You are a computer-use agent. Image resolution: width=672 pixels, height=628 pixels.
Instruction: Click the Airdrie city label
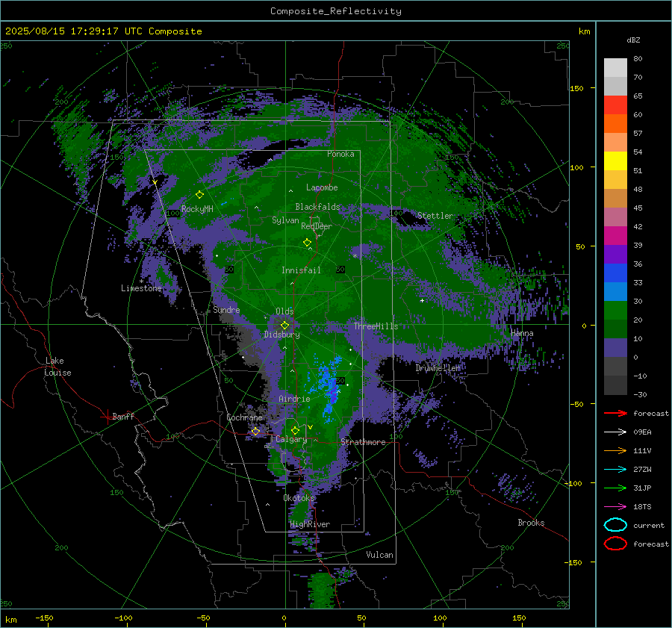pyautogui.click(x=294, y=399)
